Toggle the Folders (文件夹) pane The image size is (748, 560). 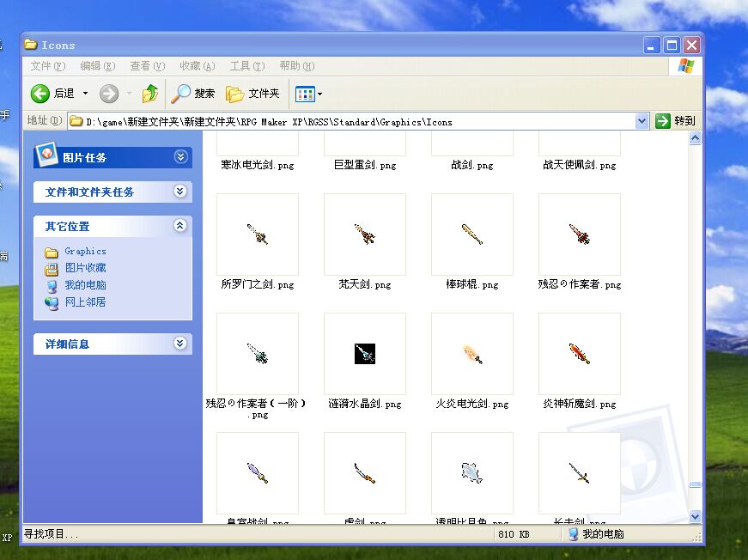pos(252,94)
